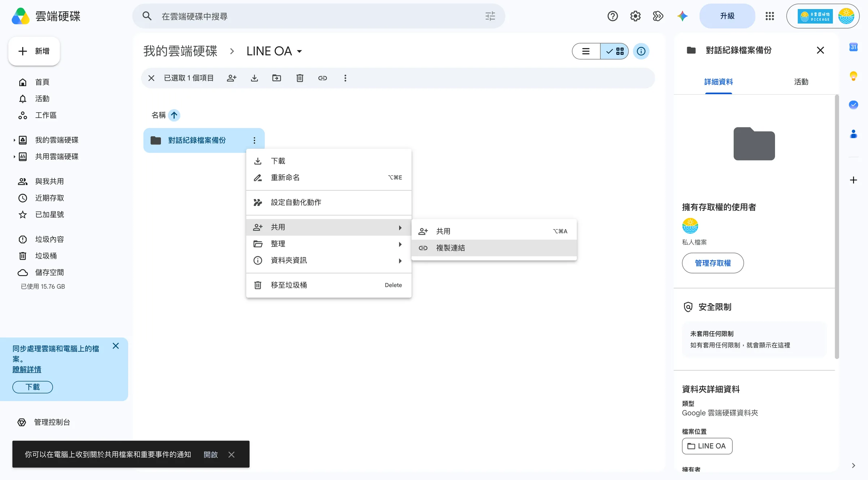Switch to grid layout view
868x480 pixels.
coord(614,51)
